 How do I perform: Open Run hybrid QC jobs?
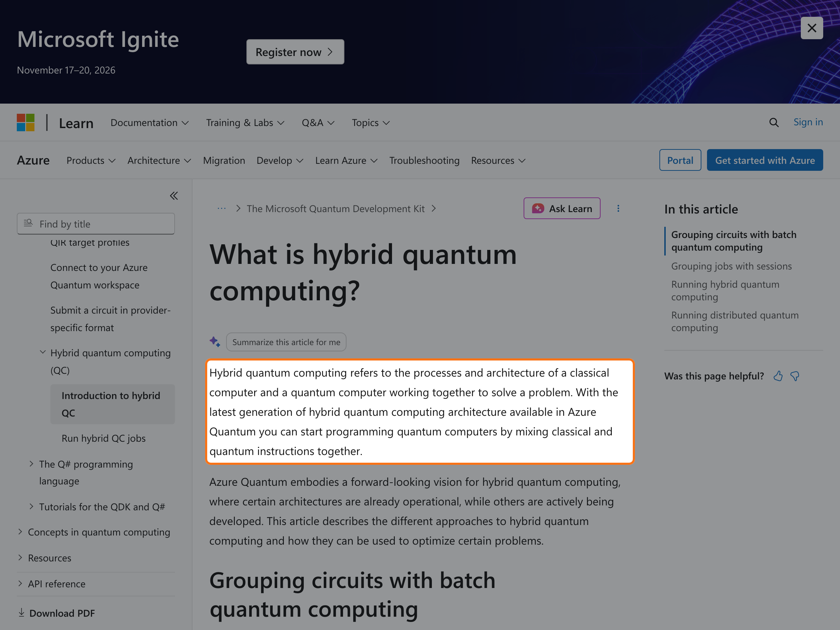103,438
